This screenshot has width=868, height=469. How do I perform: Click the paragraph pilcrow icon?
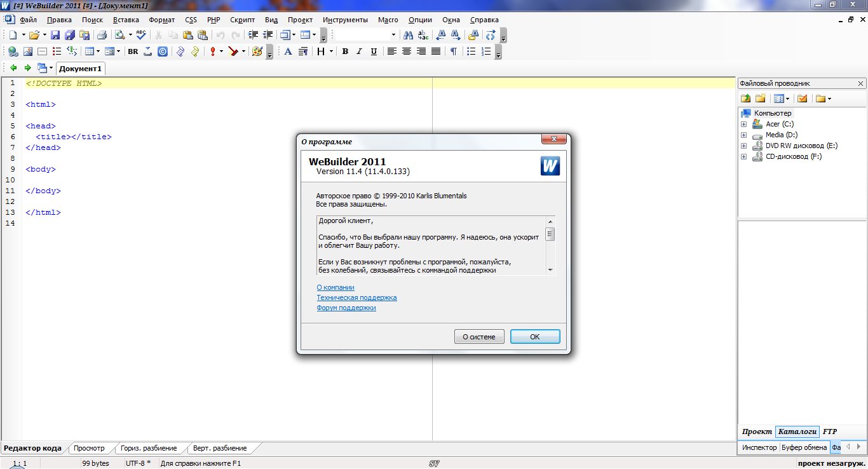[x=453, y=51]
